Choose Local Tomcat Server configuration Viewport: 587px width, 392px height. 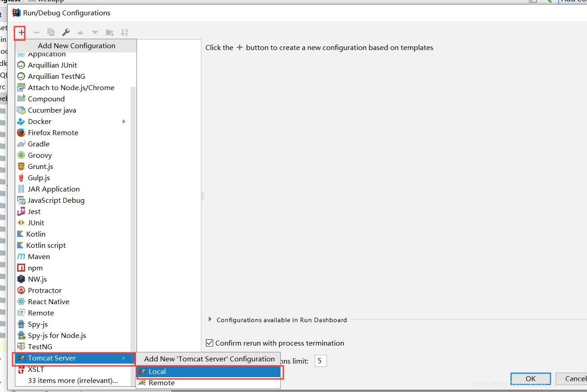click(208, 371)
